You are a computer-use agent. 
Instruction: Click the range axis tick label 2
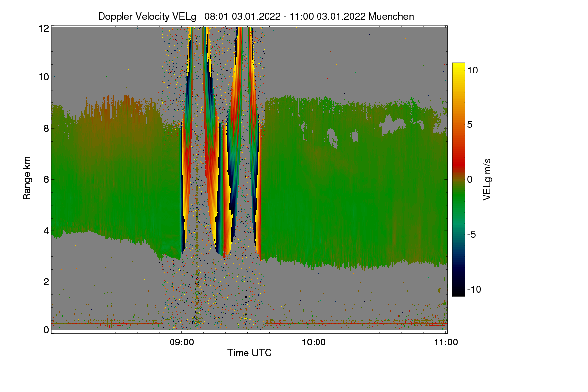pos(46,281)
